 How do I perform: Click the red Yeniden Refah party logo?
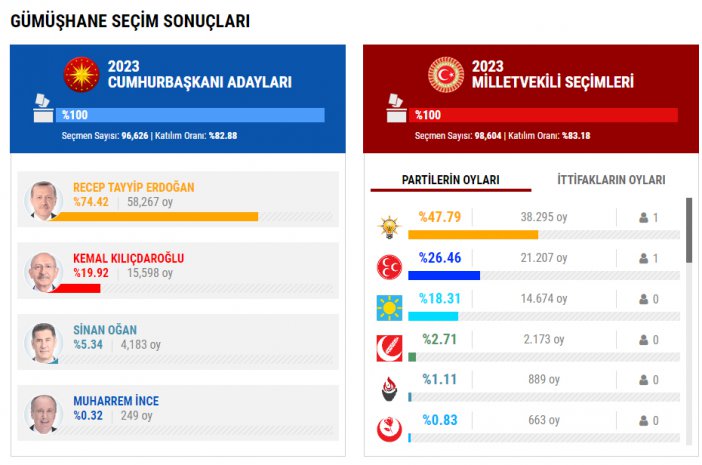pos(387,348)
